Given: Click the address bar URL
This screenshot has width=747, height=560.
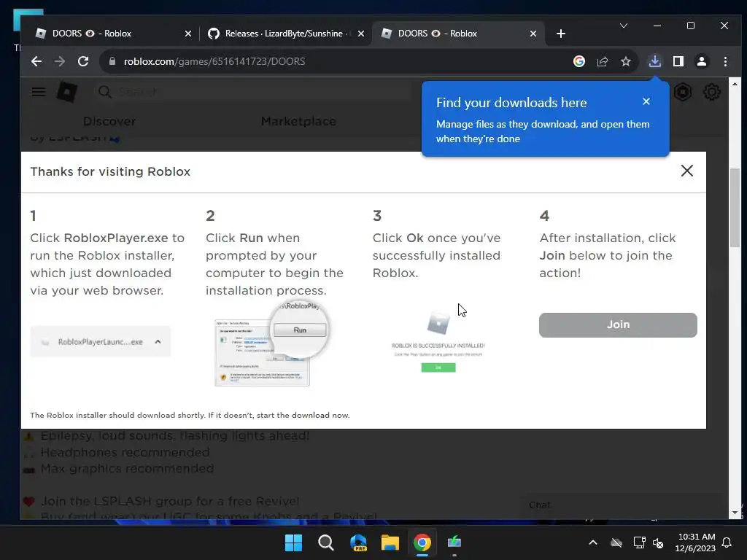Looking at the screenshot, I should point(214,61).
